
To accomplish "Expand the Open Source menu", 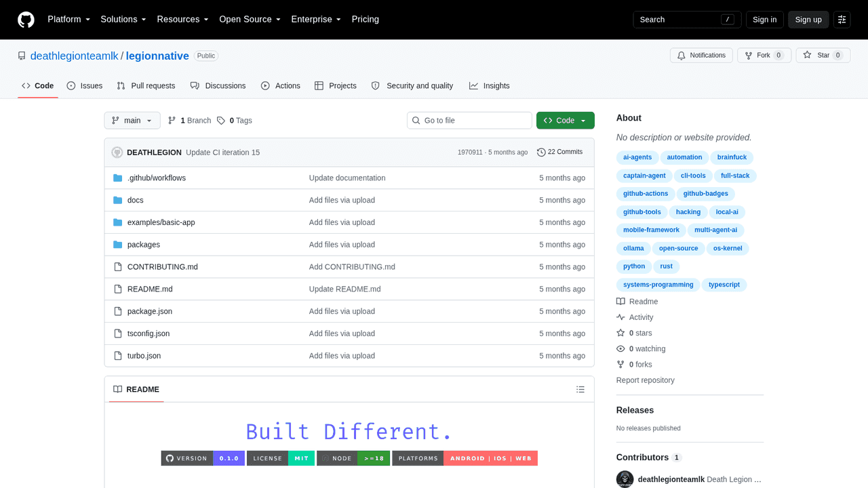I will (x=250, y=20).
